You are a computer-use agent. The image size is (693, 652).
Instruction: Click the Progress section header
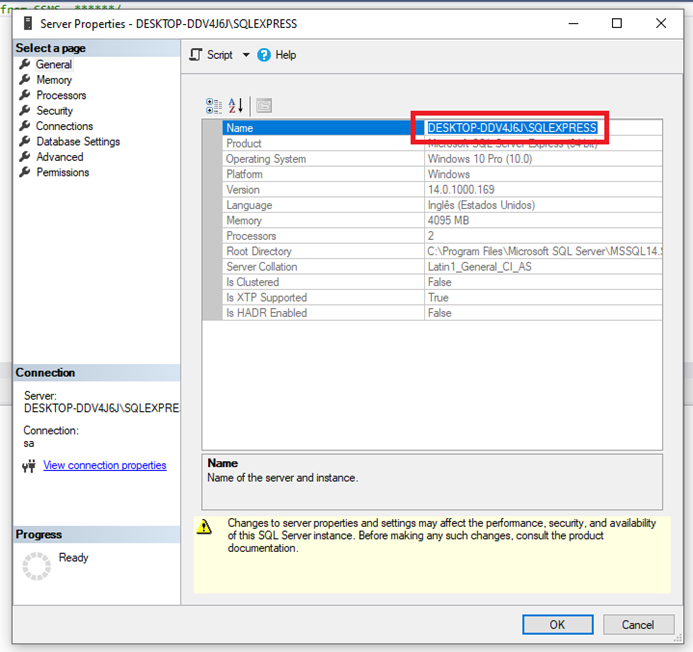96,534
